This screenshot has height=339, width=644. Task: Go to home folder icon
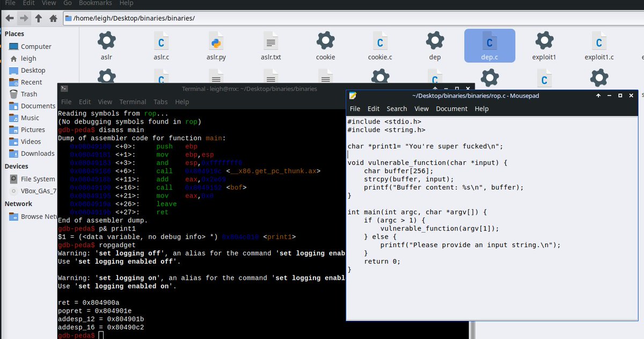pos(53,18)
